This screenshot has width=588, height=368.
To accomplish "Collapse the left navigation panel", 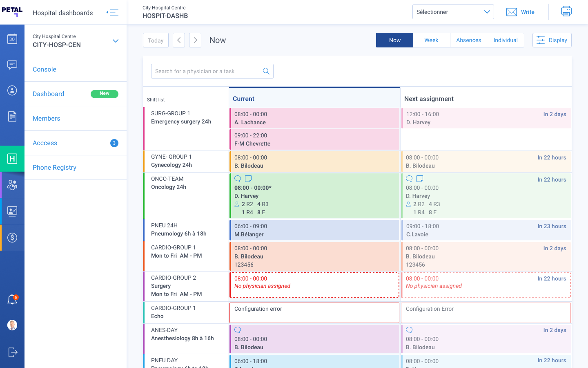I will click(112, 12).
